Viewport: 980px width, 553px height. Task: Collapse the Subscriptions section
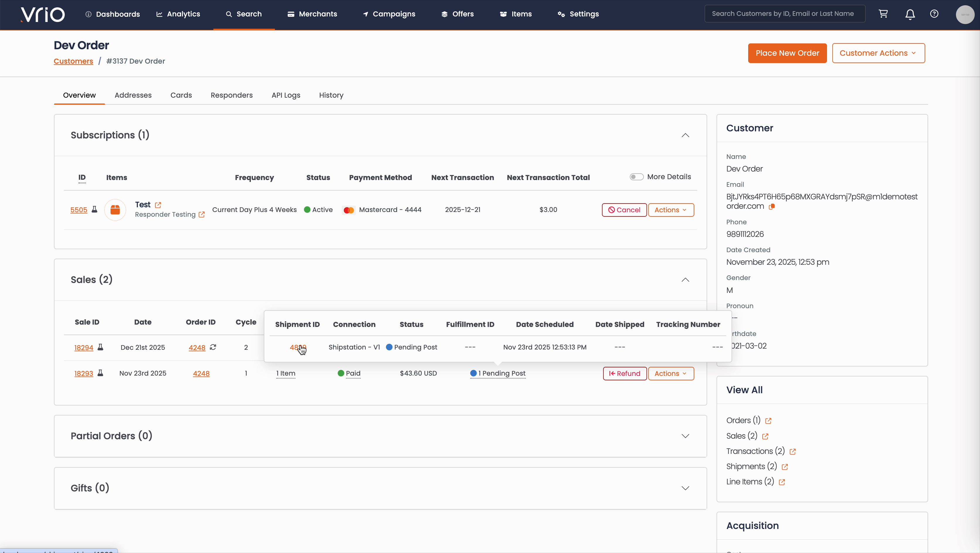[x=685, y=135]
